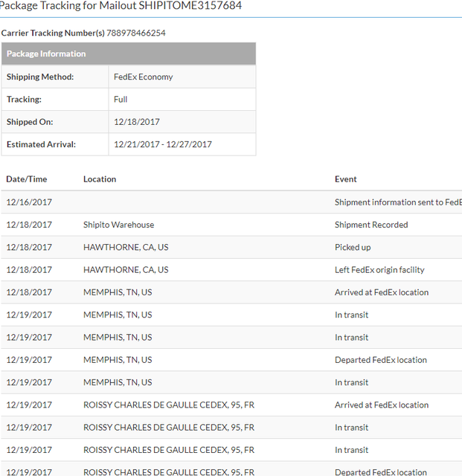Image resolution: width=462 pixels, height=476 pixels.
Task: Select the Shipito Warehouse location cell
Action: tap(119, 225)
